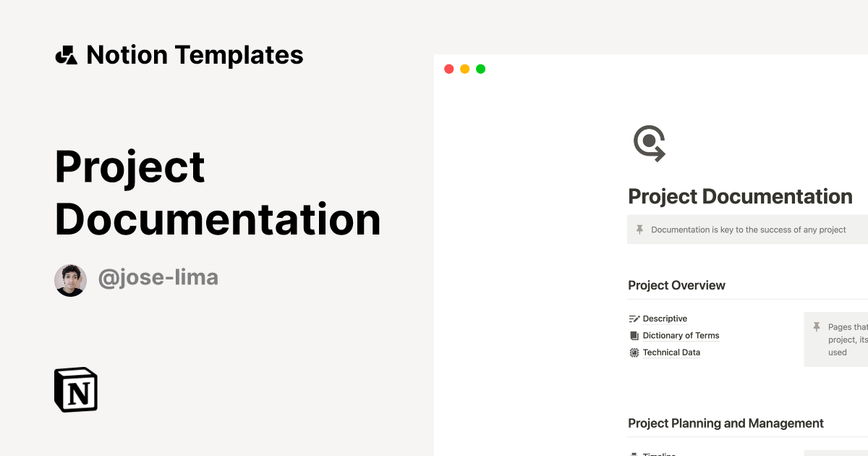Select the pin icon in the callout banner
The width and height of the screenshot is (868, 456).
(639, 229)
